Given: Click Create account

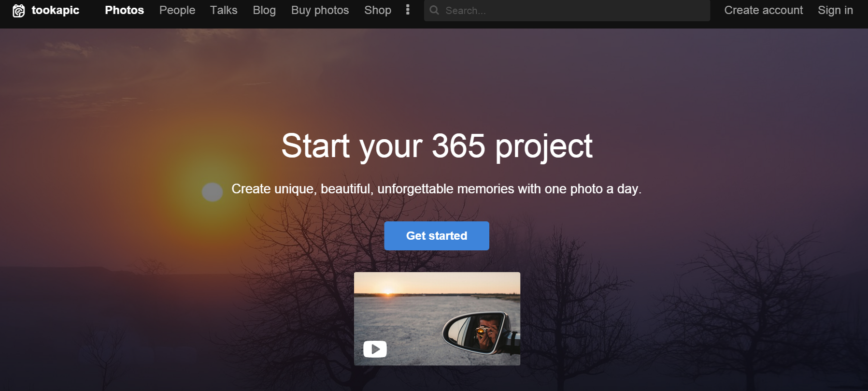Looking at the screenshot, I should 763,10.
